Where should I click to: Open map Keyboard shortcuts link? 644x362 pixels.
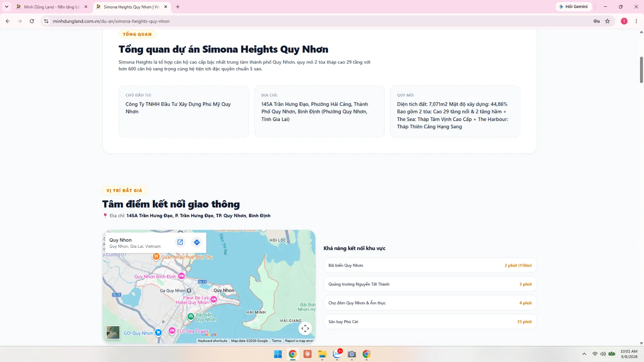point(213,341)
